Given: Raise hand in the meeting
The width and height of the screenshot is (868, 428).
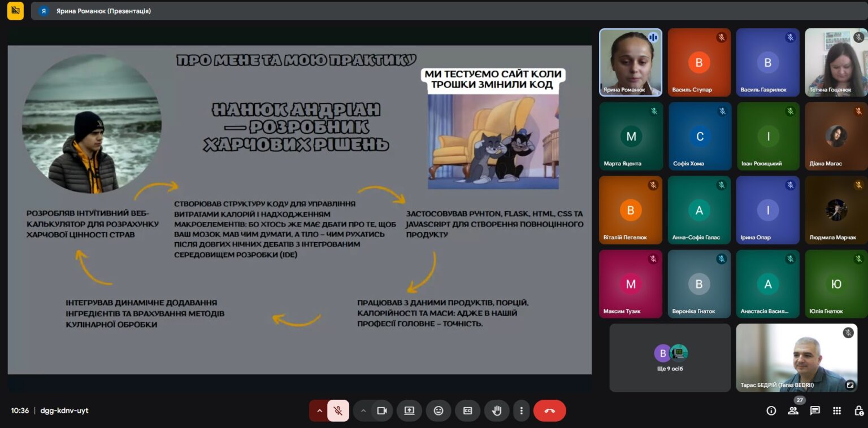Looking at the screenshot, I should 497,410.
